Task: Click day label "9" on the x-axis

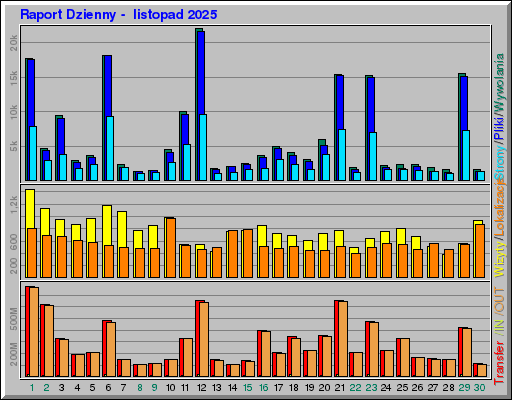Action: (x=154, y=388)
